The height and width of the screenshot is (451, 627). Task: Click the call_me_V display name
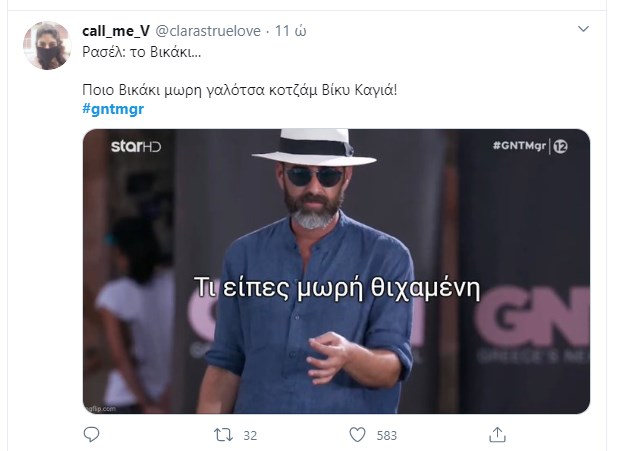tap(116, 31)
